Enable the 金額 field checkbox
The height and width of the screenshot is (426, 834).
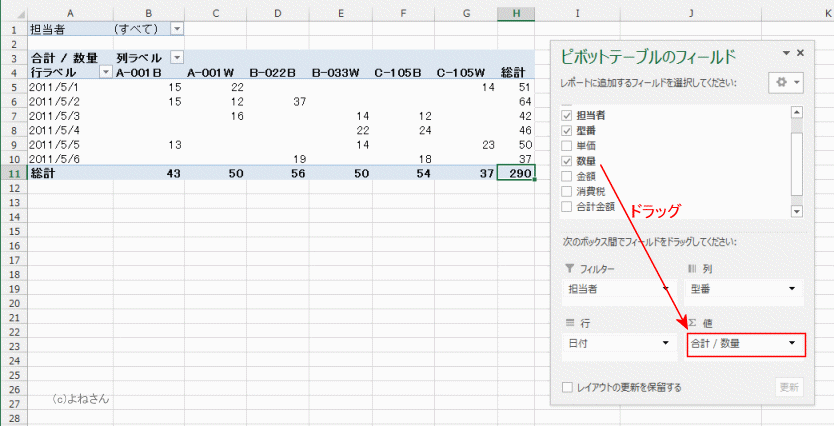pyautogui.click(x=567, y=176)
